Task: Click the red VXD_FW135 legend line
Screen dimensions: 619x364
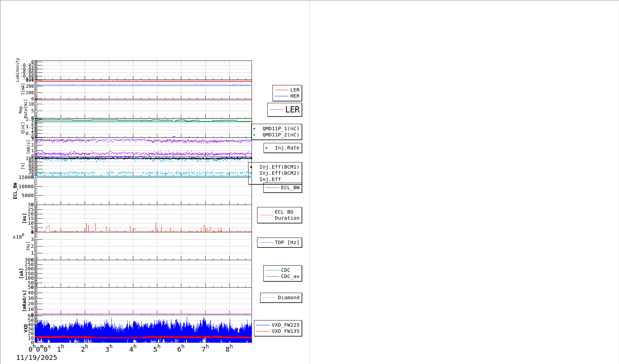Action: [x=263, y=331]
